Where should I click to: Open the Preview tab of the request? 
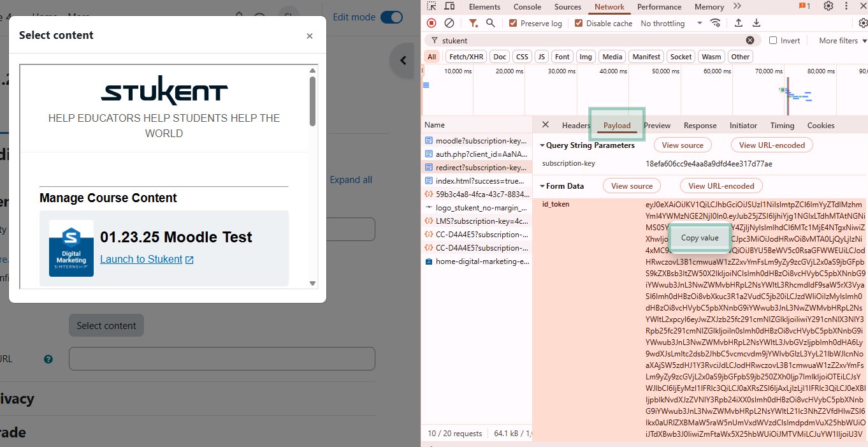tap(657, 125)
